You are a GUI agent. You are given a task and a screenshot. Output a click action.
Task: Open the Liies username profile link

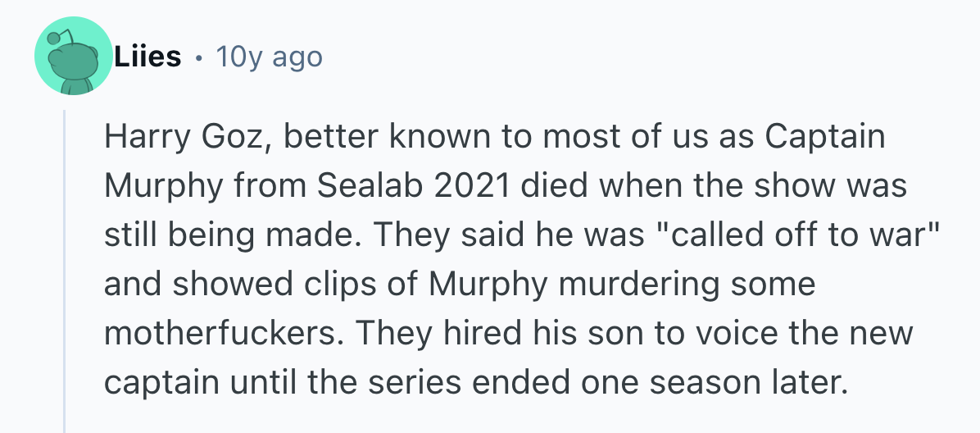click(x=148, y=57)
